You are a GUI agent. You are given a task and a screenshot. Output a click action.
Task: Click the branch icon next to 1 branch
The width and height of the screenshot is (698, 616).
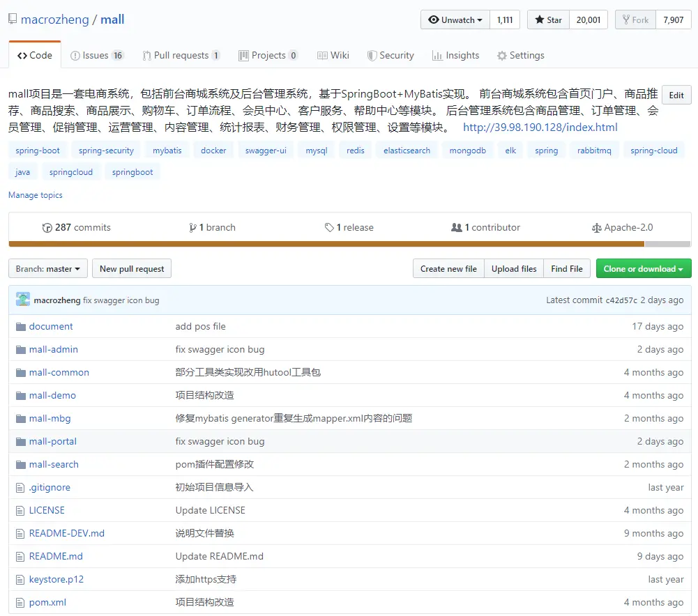tap(192, 228)
